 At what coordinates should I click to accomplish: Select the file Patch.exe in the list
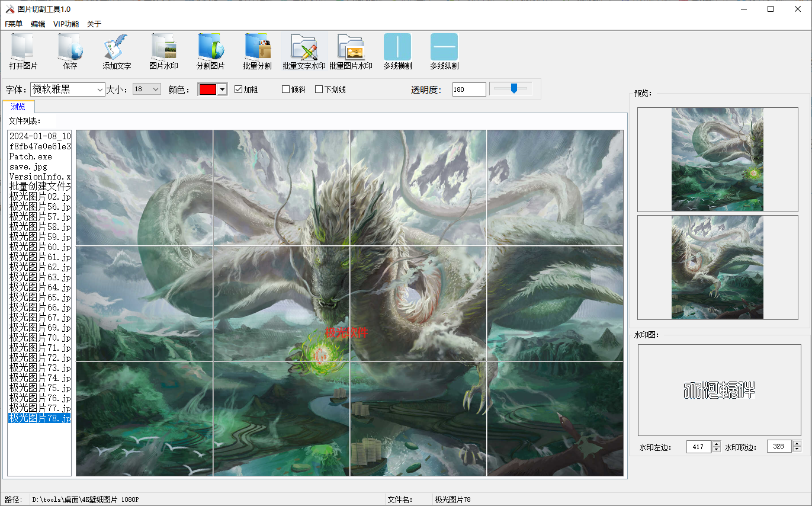pyautogui.click(x=39, y=156)
